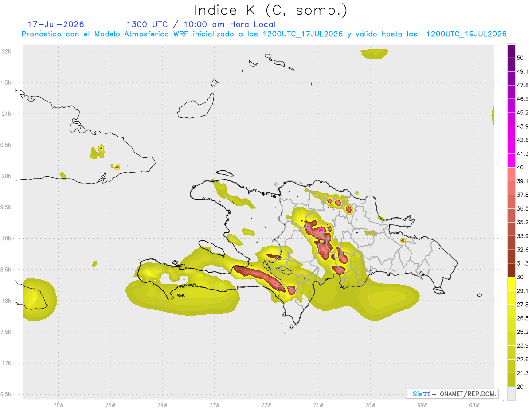Select the date text '17-Jul-2026'
Image resolution: width=532 pixels, height=411 pixels.
pyautogui.click(x=56, y=24)
